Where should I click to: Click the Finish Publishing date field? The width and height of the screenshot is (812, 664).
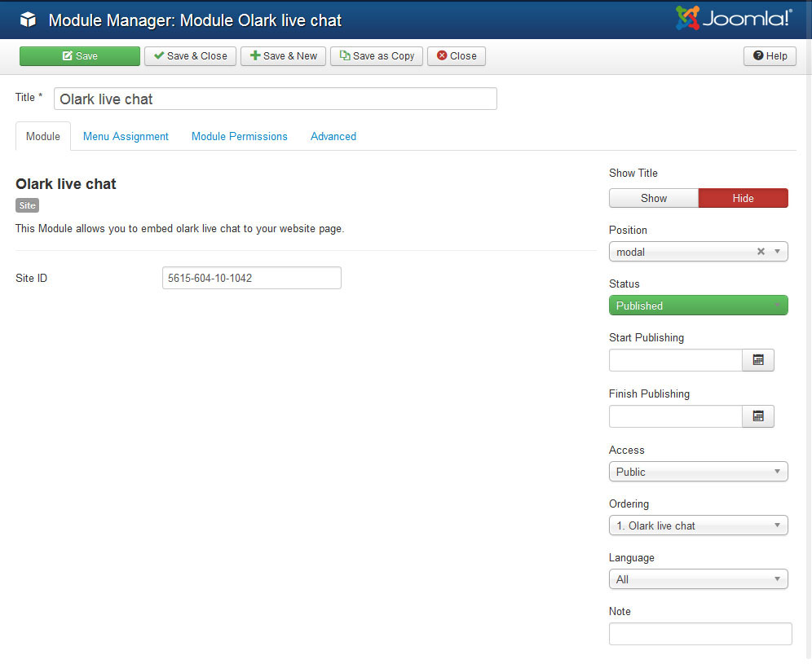point(676,416)
